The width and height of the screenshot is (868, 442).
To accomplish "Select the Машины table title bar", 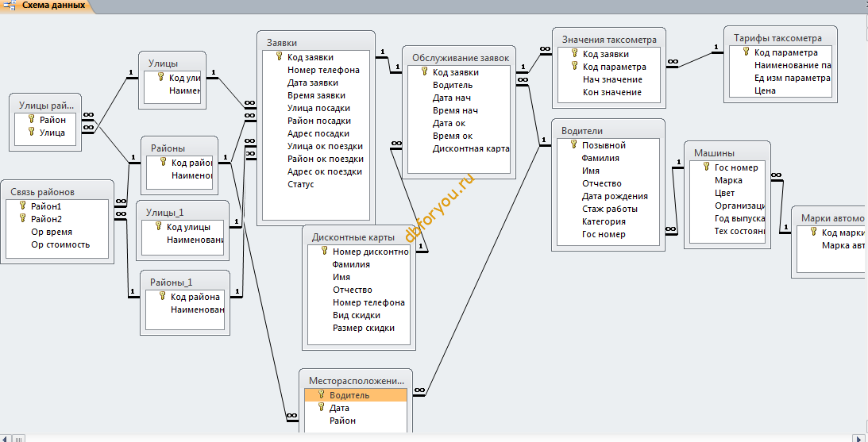I will [727, 152].
